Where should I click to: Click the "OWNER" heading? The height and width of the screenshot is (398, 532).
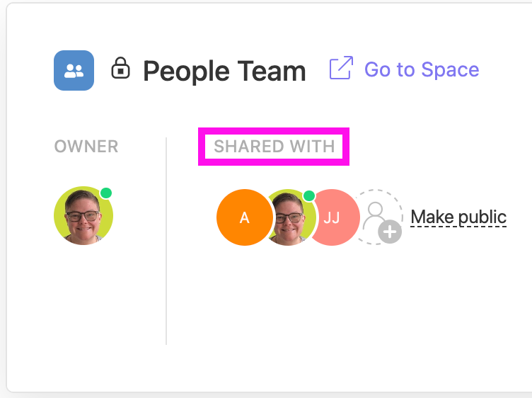click(86, 147)
